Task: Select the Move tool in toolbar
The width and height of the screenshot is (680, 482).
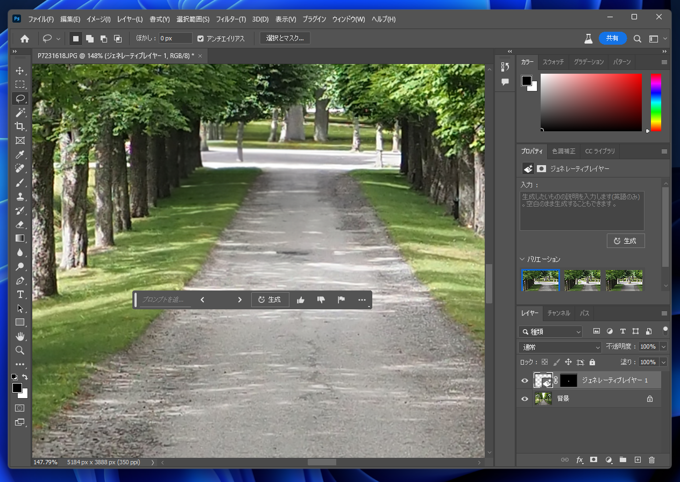Action: 20,71
